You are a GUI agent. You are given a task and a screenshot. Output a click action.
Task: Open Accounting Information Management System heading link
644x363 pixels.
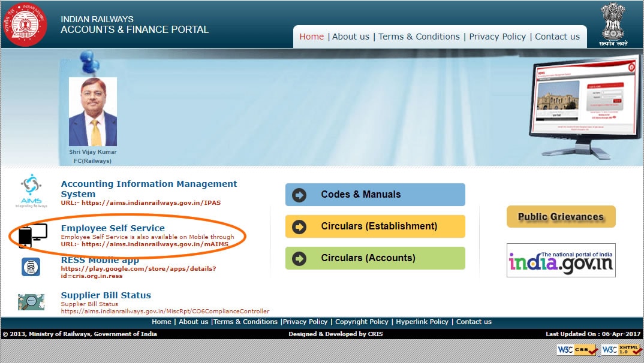tap(149, 189)
